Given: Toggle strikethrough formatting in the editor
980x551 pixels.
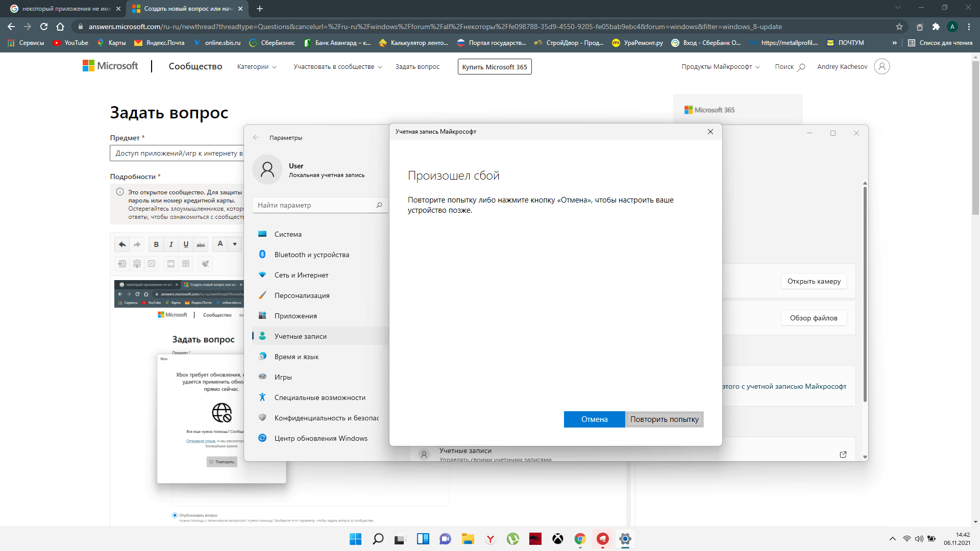Looking at the screenshot, I should (201, 244).
